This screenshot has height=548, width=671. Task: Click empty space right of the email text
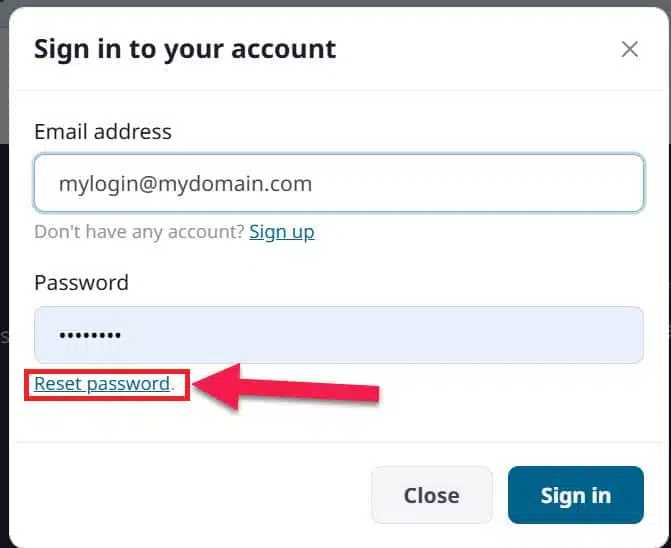click(480, 184)
